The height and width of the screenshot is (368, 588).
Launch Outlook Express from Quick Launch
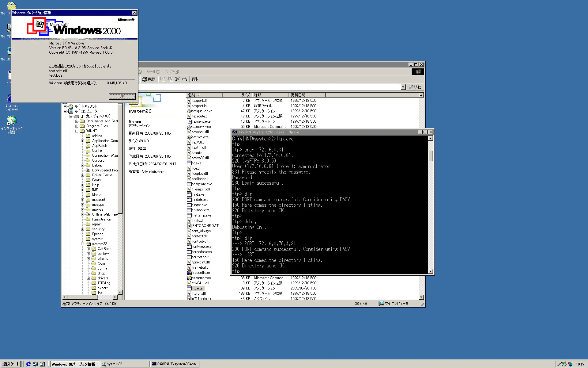(x=35, y=364)
